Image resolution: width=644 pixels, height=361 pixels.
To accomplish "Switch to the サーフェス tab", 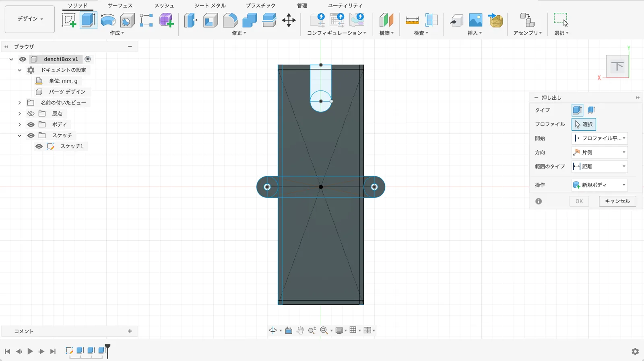I will (x=120, y=6).
